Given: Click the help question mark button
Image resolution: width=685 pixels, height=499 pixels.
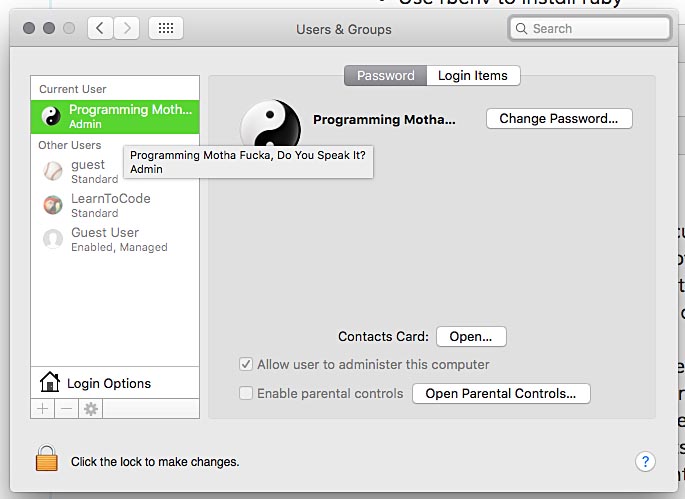Looking at the screenshot, I should [644, 461].
